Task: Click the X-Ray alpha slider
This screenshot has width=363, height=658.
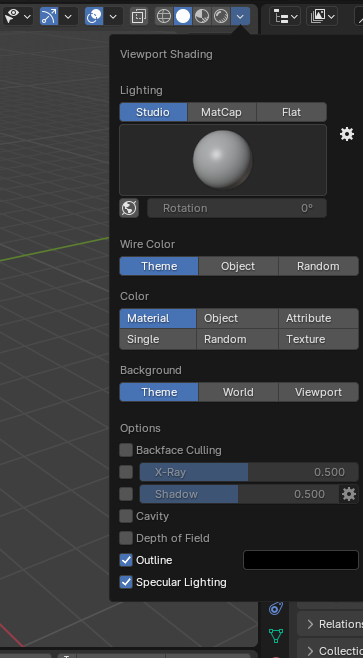Action: [x=249, y=472]
